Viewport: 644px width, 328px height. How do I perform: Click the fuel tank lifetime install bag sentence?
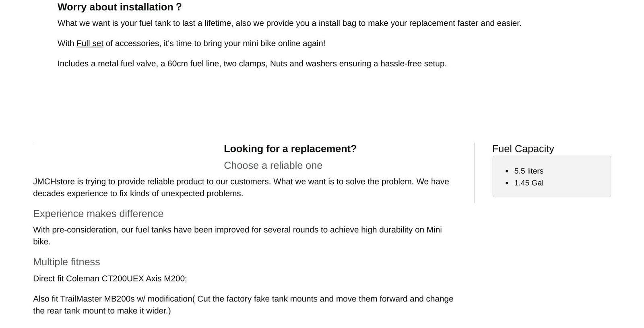(289, 23)
